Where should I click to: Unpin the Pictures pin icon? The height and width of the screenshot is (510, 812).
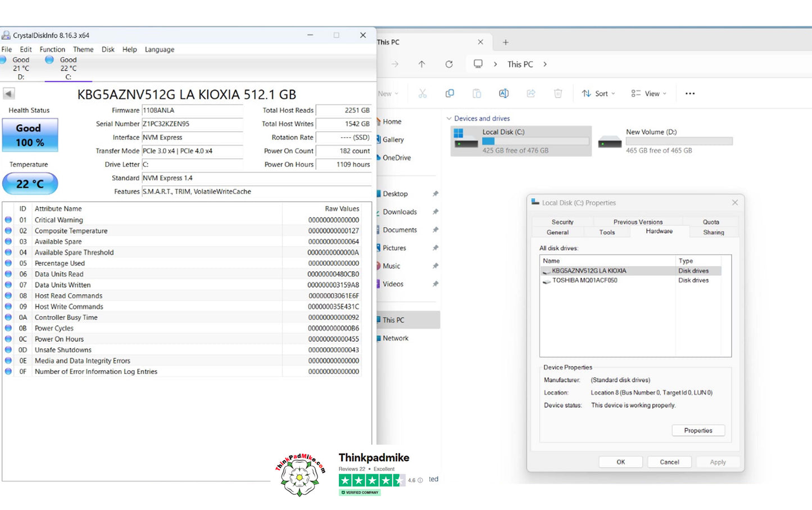[435, 248]
